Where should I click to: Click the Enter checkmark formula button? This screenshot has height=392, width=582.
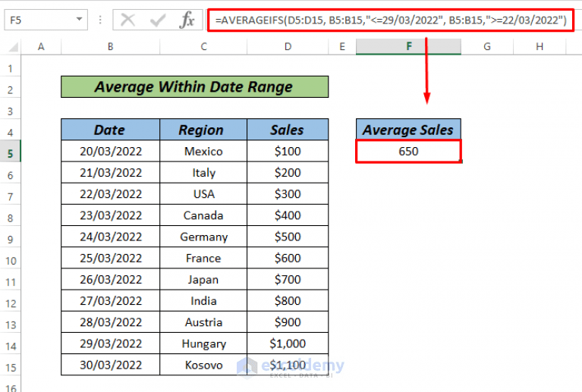pos(158,20)
